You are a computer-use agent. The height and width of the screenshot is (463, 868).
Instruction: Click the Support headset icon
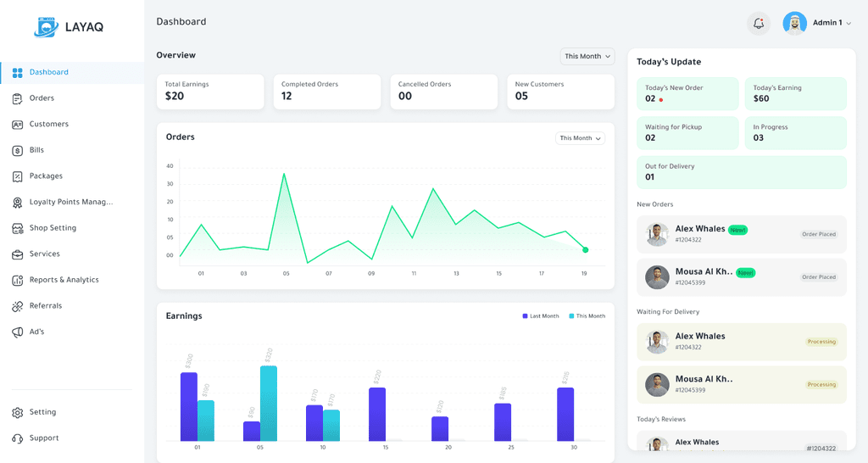click(x=17, y=438)
